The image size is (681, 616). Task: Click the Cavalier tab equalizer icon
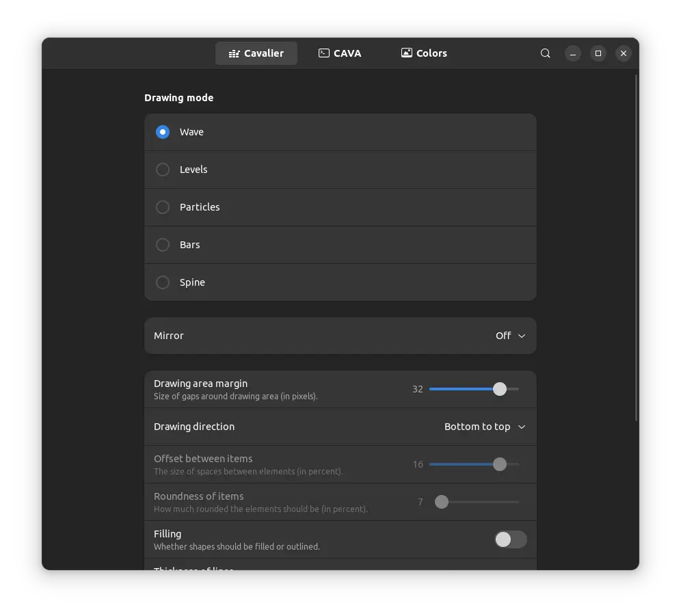coord(234,53)
